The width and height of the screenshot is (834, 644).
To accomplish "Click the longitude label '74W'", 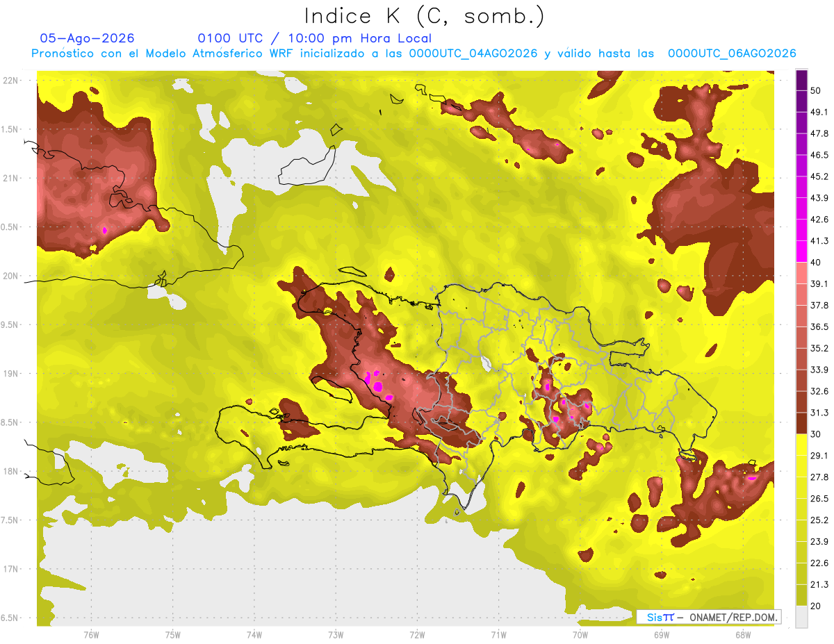I will (x=254, y=635).
